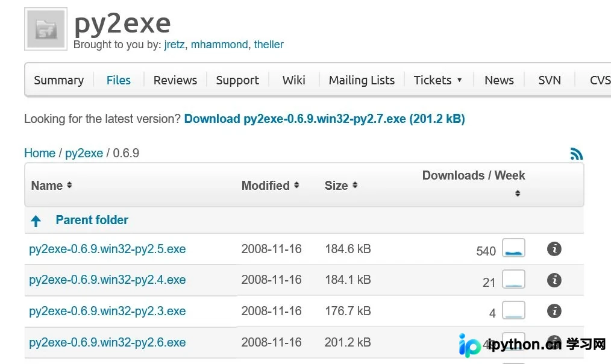
Task: Download py2exe-0.6.9.win32-py2.3.exe
Action: coord(107,311)
